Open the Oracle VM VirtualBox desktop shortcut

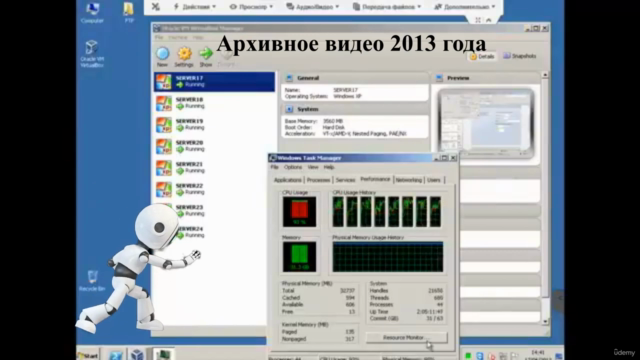[x=92, y=54]
